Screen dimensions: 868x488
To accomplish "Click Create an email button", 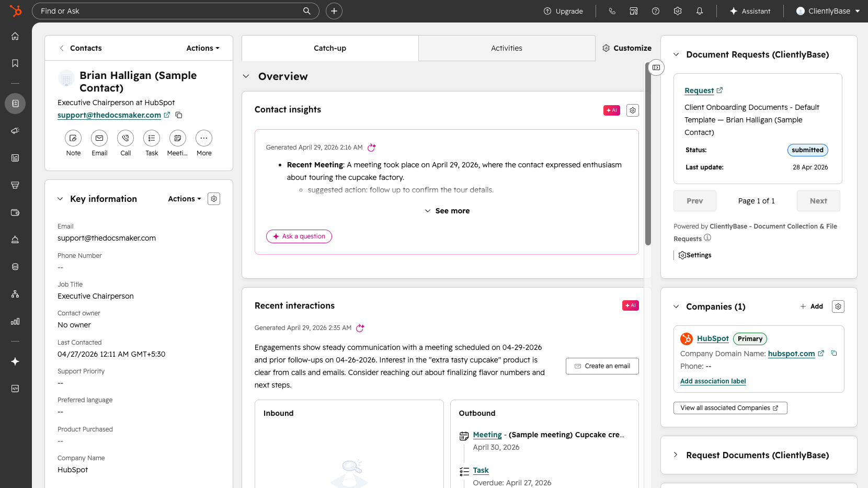I will tap(602, 366).
